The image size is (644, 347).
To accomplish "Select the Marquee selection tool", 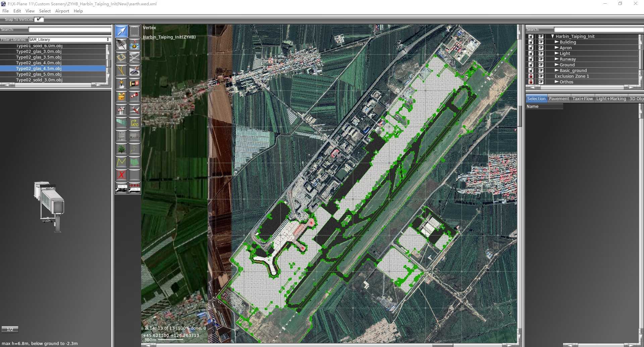I will [134, 31].
